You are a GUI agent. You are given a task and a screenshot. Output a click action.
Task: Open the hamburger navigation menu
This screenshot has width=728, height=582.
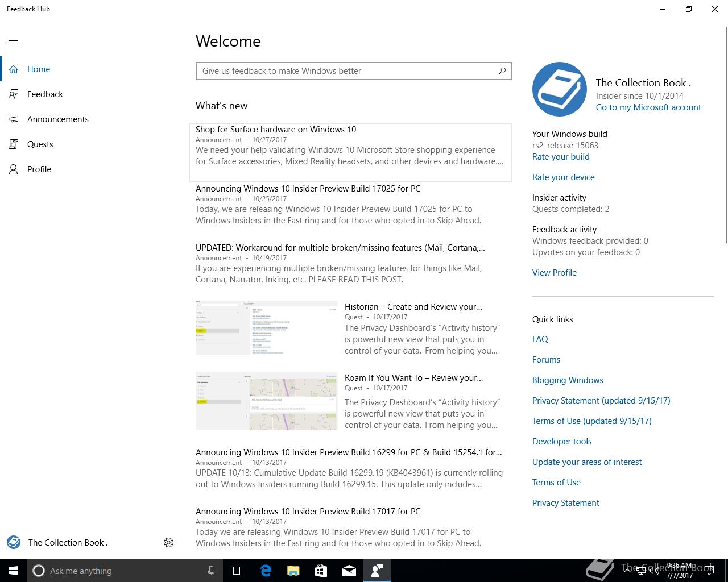(x=14, y=43)
